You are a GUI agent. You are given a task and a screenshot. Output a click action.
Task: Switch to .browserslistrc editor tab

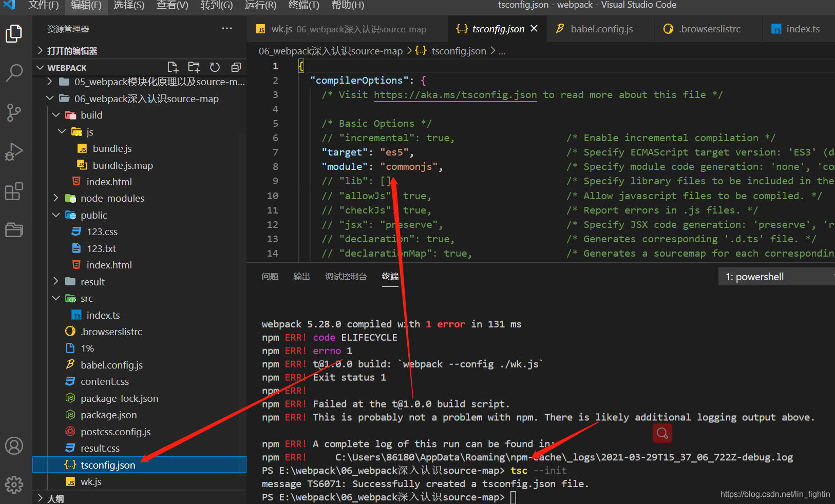click(x=708, y=29)
